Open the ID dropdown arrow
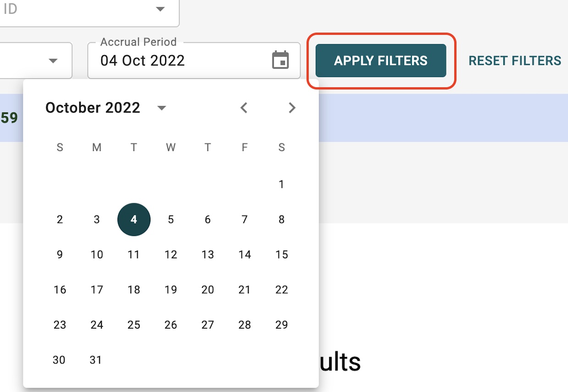The width and height of the screenshot is (568, 392). [160, 9]
